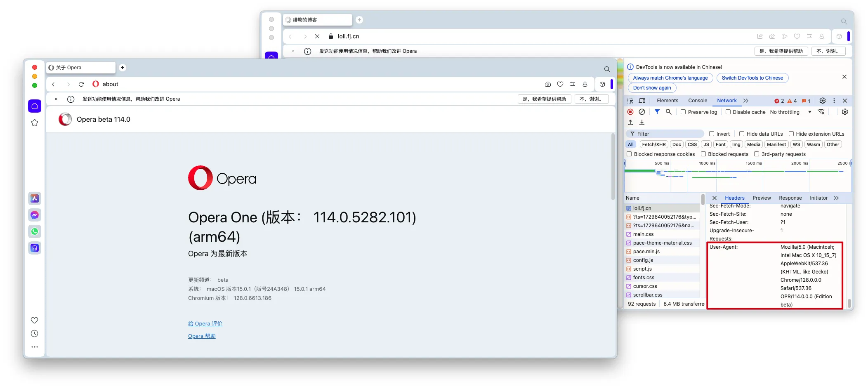
Task: Take a snapshot using the front window's camera icon
Action: point(548,84)
